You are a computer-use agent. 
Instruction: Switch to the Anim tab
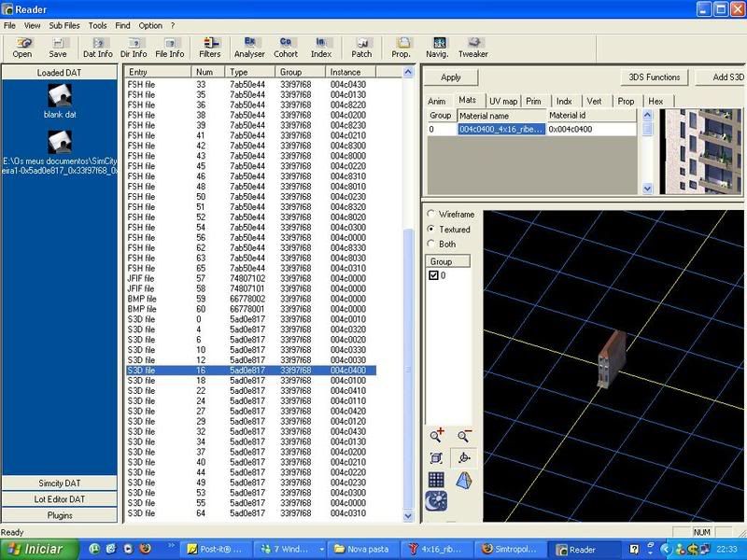coord(437,101)
